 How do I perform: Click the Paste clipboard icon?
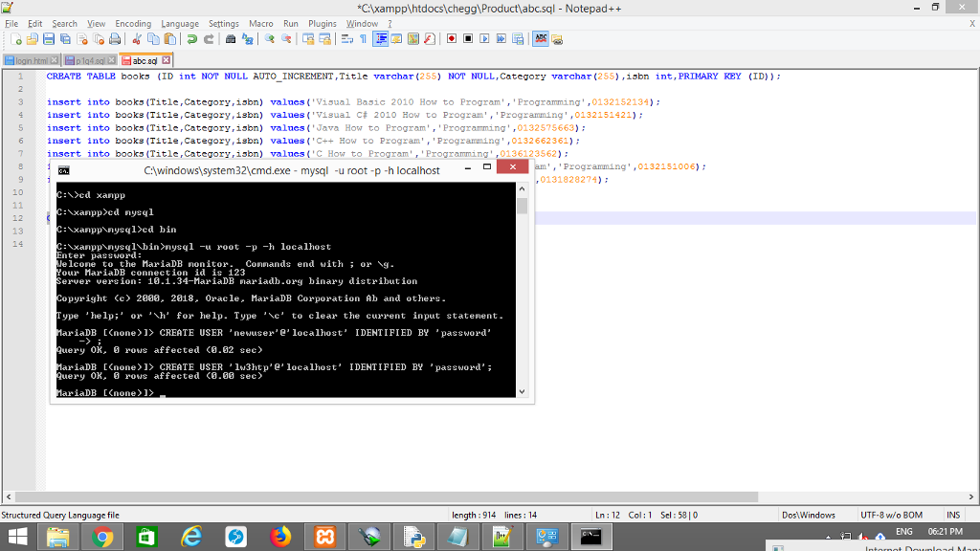169,39
